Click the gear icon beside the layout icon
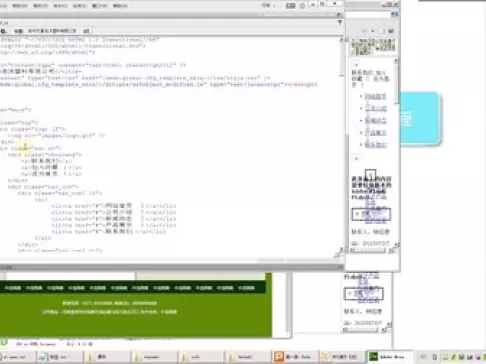Screen dimensions: 486x364 pyautogui.click(x=303, y=6)
